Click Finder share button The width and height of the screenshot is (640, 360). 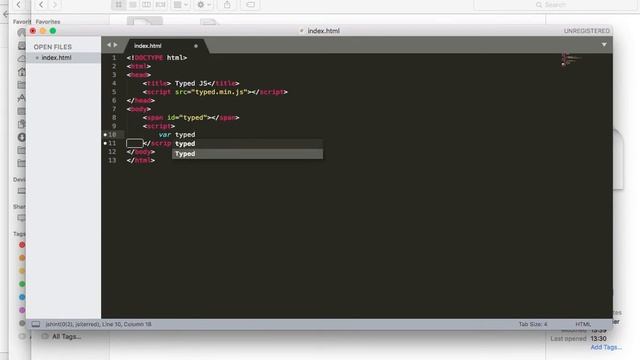(x=227, y=5)
